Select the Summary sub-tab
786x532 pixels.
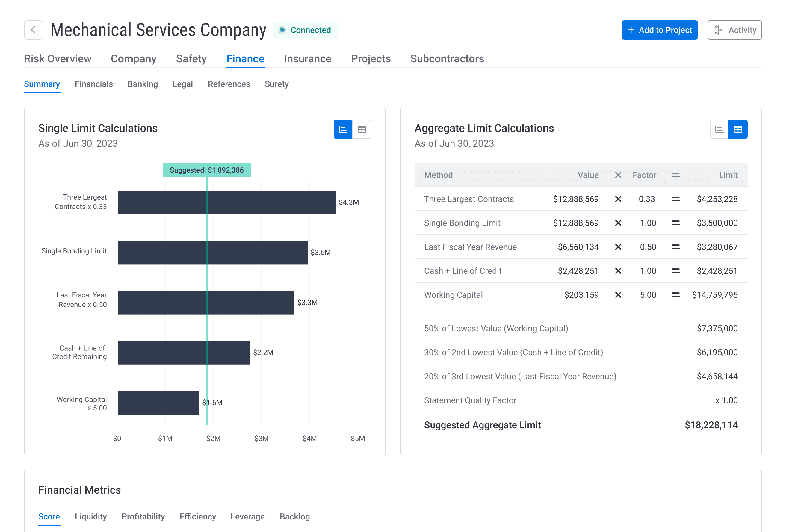(42, 84)
